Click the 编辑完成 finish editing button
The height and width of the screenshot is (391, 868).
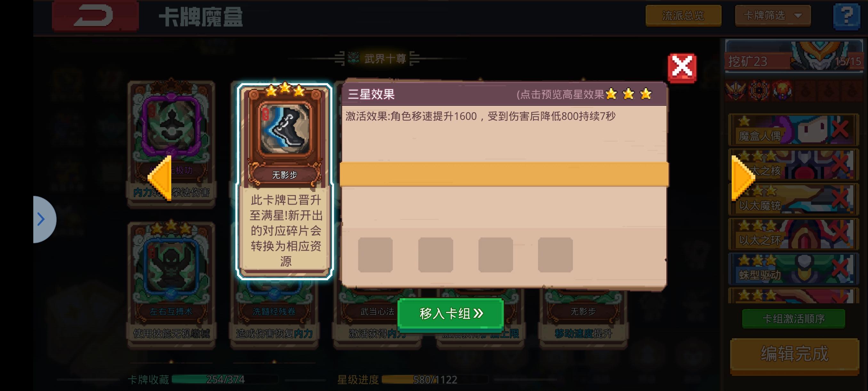point(794,355)
